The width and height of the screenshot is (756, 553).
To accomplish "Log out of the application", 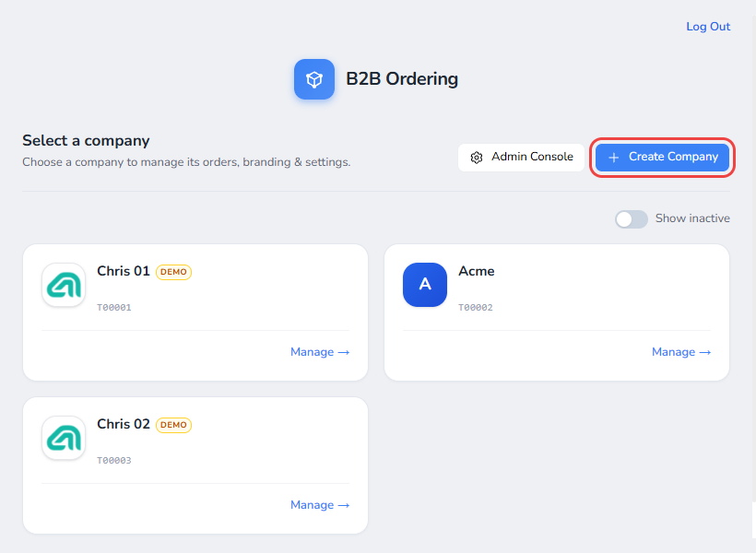I will coord(708,27).
